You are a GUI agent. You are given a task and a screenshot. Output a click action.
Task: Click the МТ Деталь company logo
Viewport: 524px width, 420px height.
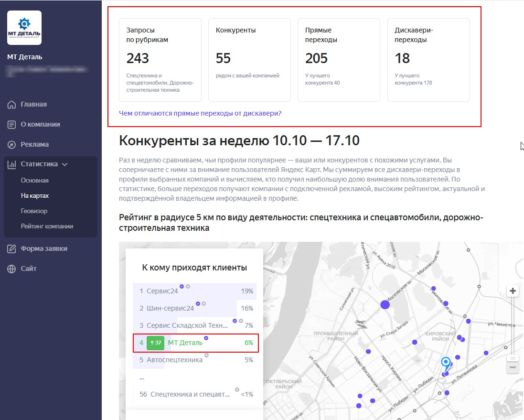point(24,28)
